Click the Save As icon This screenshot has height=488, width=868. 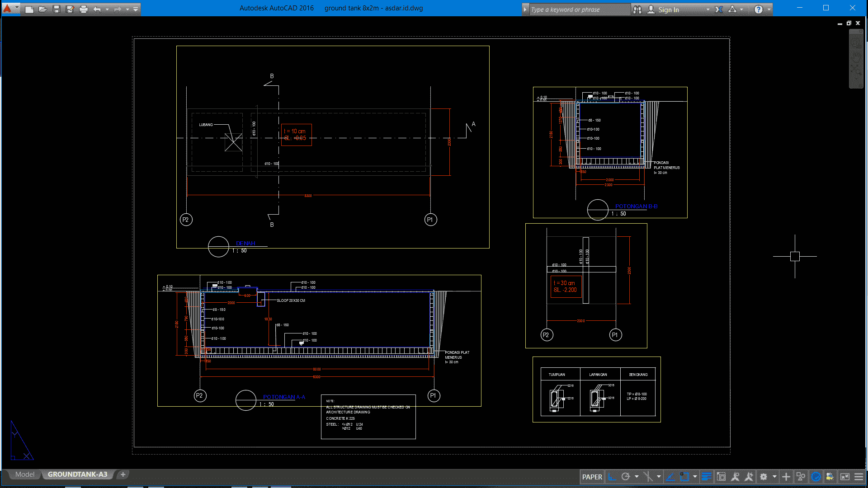coord(70,9)
